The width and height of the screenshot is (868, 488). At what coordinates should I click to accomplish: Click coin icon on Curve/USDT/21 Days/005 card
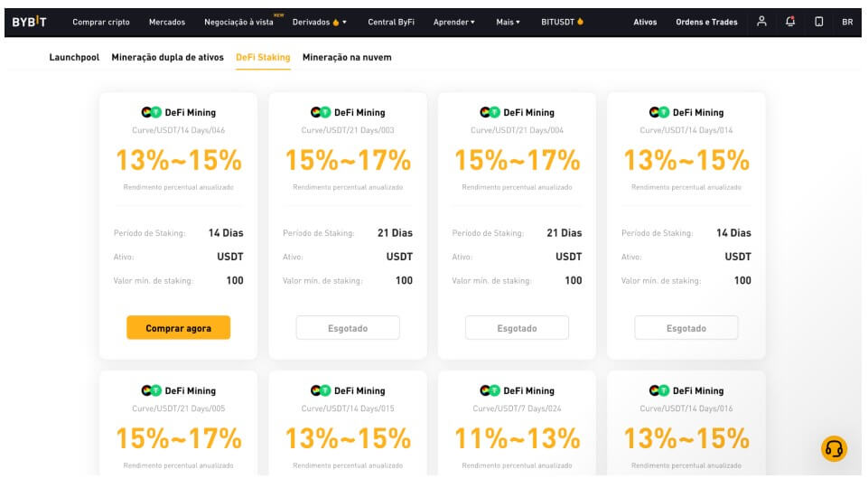[151, 390]
